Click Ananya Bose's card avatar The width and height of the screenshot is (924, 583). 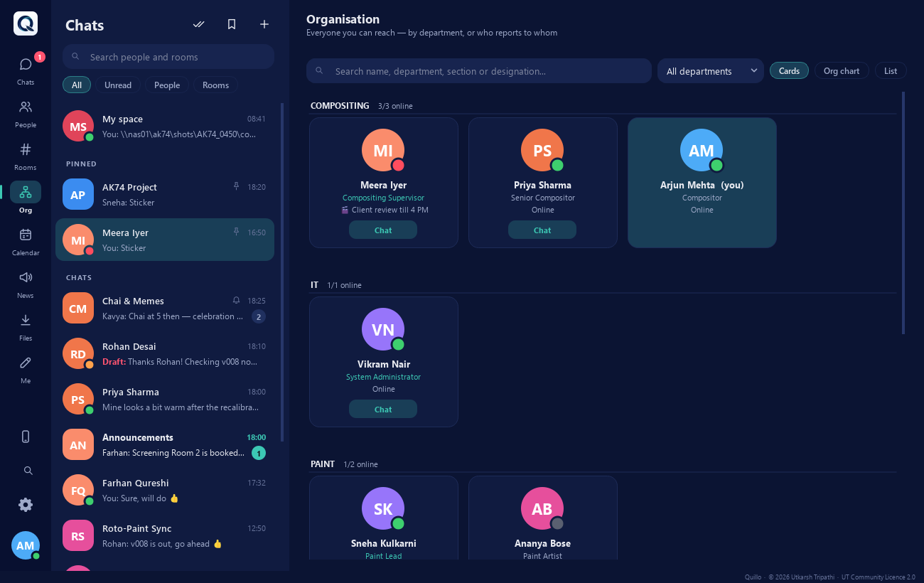point(542,508)
